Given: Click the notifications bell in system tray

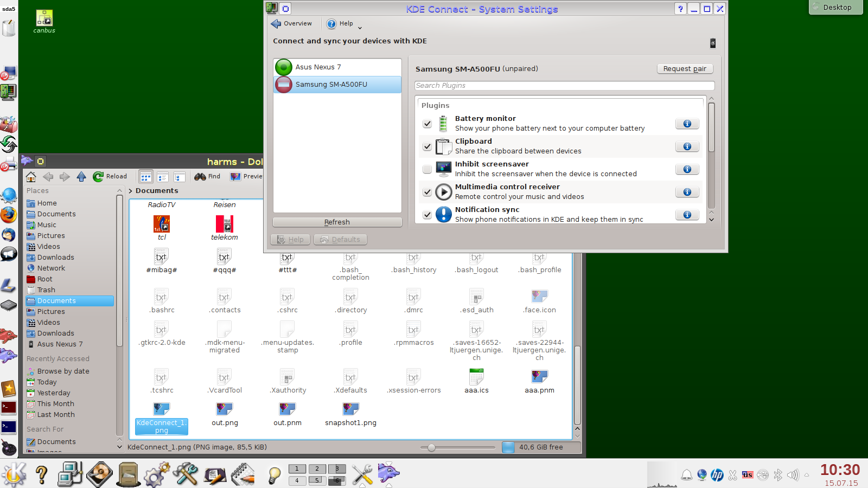Looking at the screenshot, I should [686, 475].
